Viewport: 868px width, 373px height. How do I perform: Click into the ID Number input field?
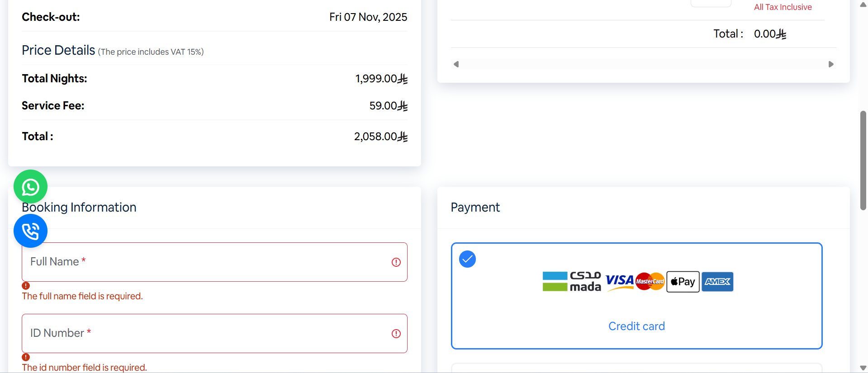[x=214, y=334]
